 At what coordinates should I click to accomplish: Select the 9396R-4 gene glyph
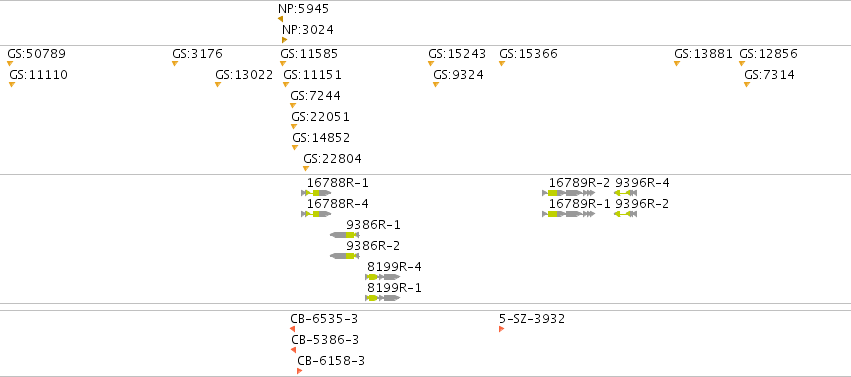click(x=625, y=193)
